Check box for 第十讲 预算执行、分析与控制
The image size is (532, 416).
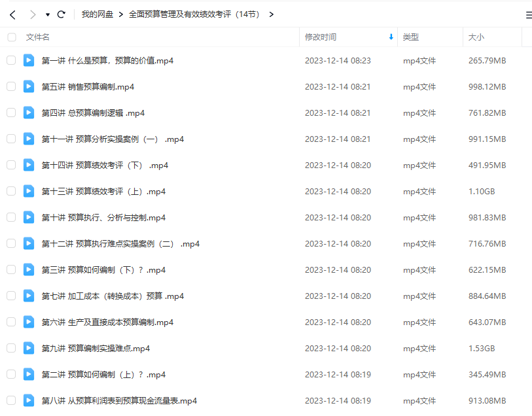tap(11, 217)
